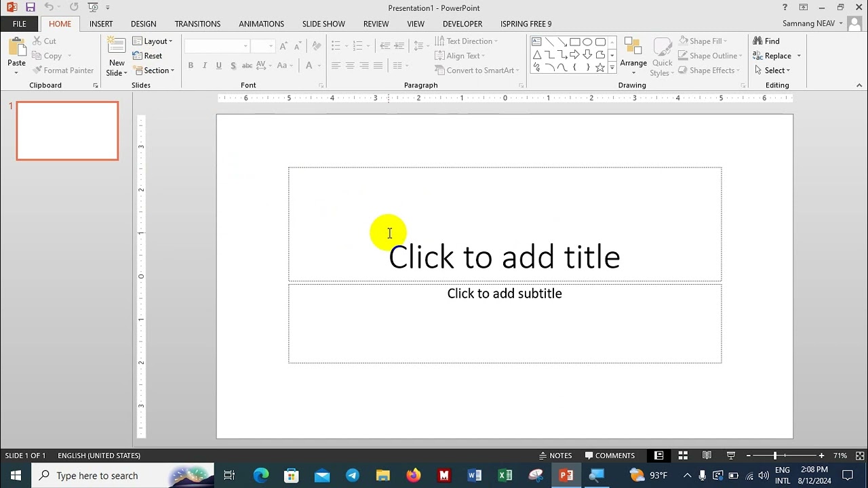Open the Layout dropdown

point(153,41)
